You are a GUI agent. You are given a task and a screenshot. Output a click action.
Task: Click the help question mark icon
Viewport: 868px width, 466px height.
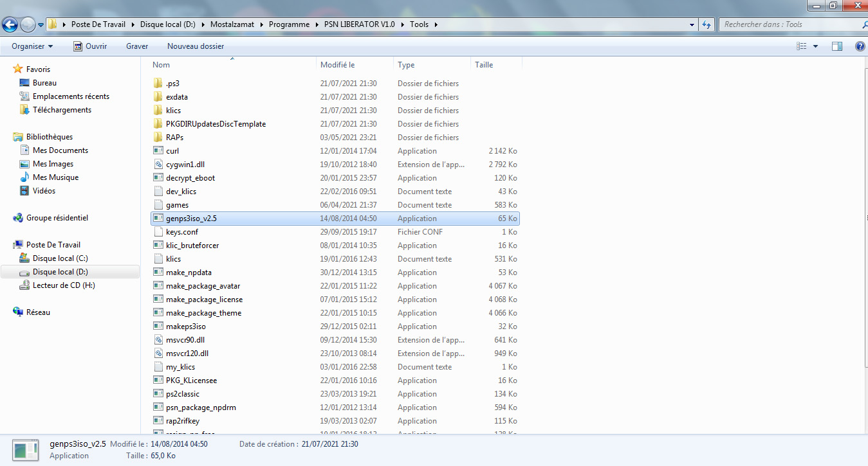click(x=860, y=46)
